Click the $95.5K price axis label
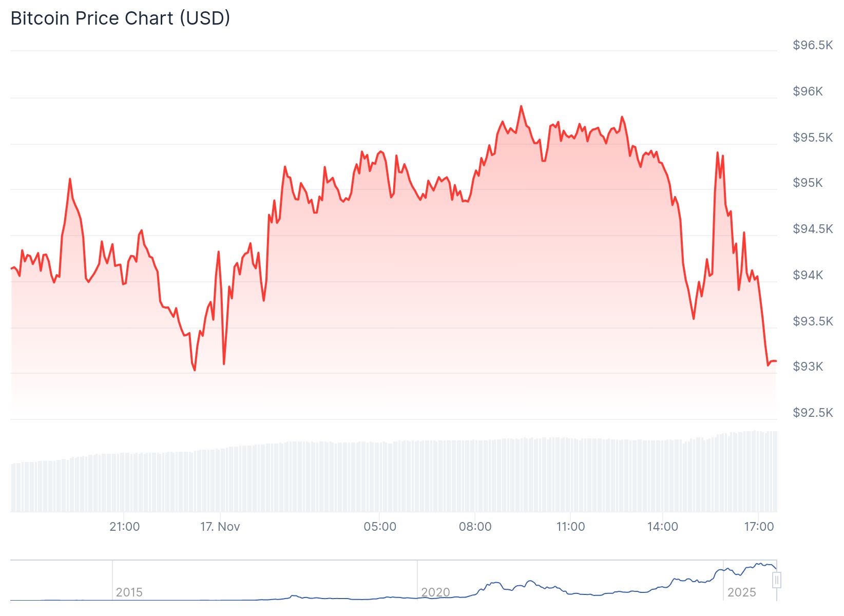The image size is (844, 616). tap(812, 138)
